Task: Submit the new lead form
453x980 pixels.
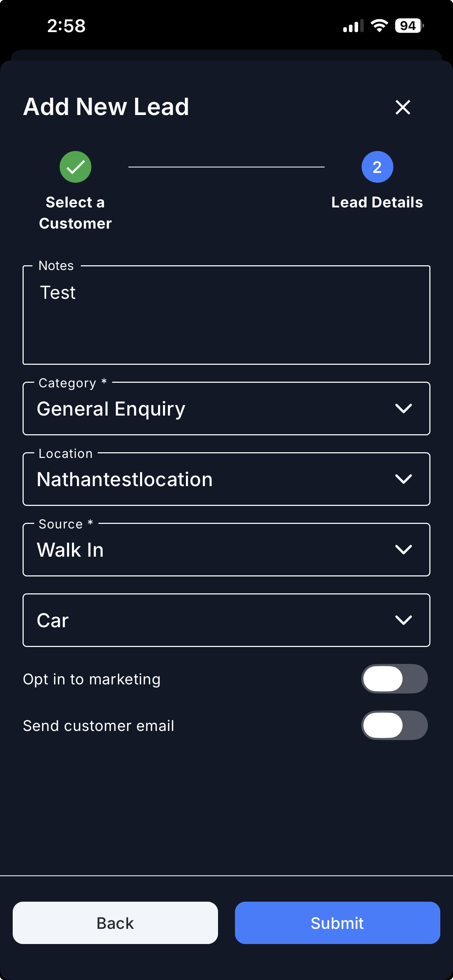Action: tap(337, 922)
